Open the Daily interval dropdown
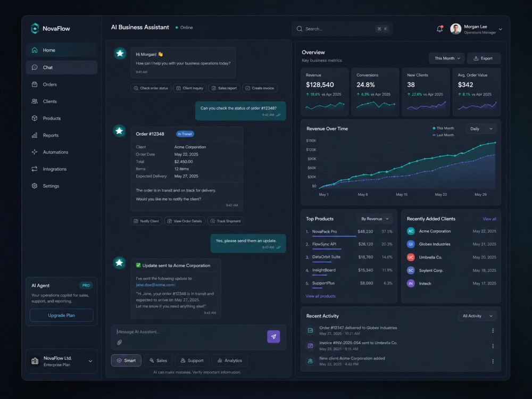 point(481,129)
